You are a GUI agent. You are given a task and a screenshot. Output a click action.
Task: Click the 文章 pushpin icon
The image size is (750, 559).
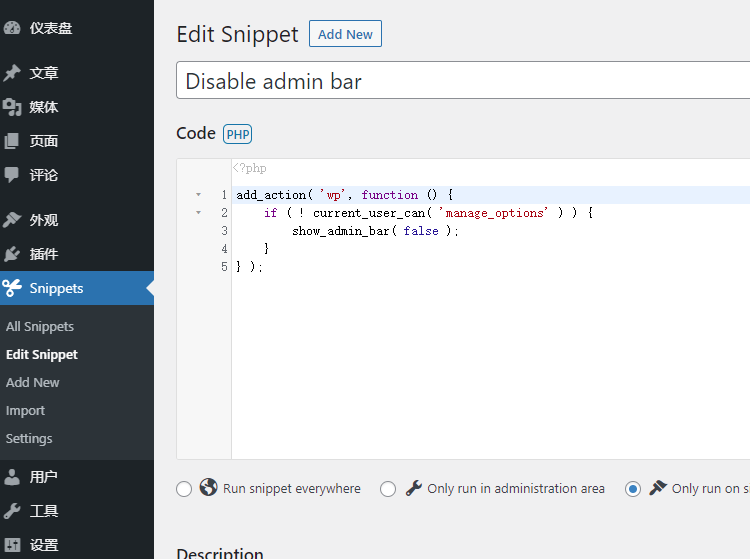point(12,73)
